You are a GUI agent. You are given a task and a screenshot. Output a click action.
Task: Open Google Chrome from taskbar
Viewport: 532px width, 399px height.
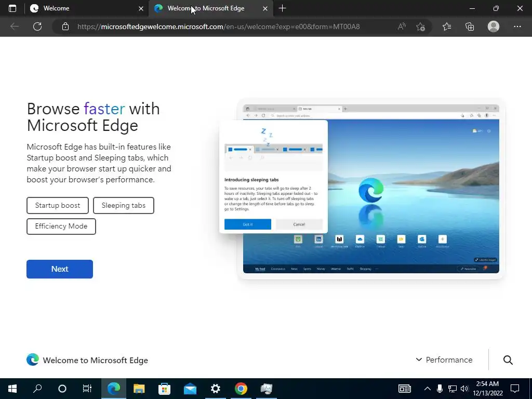tap(241, 389)
